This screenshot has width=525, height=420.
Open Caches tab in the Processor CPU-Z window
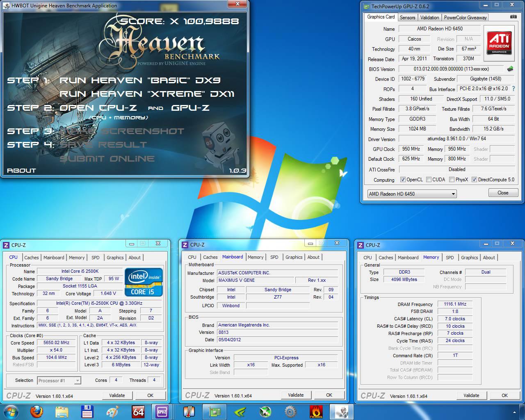tap(31, 258)
